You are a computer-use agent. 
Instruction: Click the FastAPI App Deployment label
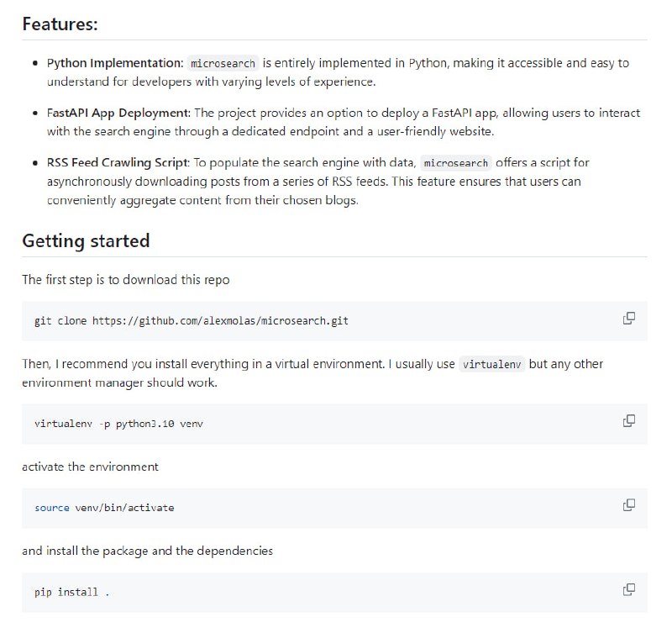(118, 113)
